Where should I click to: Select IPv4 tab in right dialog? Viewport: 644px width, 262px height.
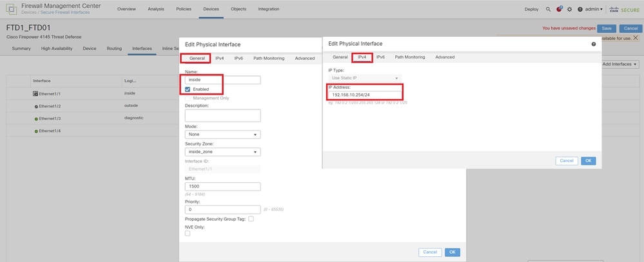tap(362, 57)
